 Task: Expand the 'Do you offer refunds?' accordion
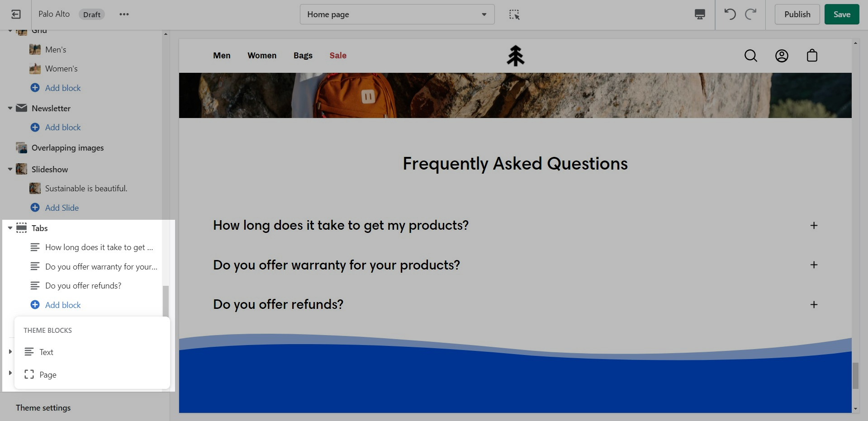tap(813, 305)
